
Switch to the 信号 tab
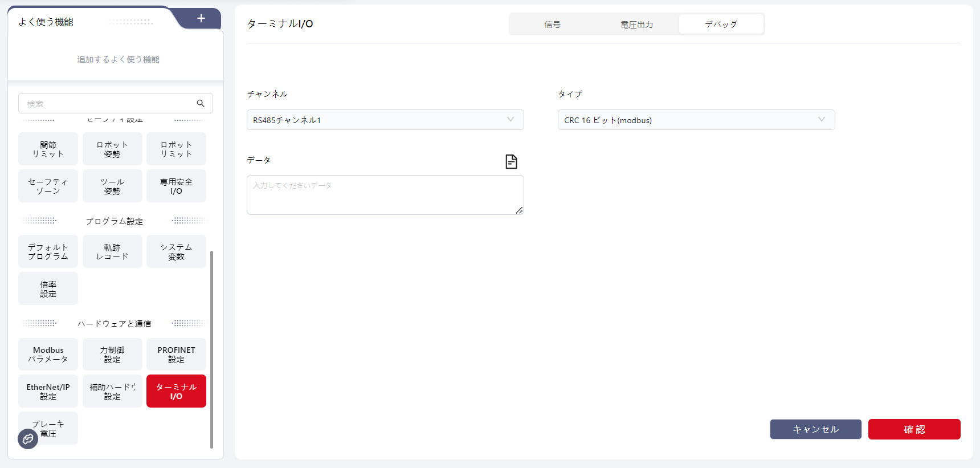(552, 25)
